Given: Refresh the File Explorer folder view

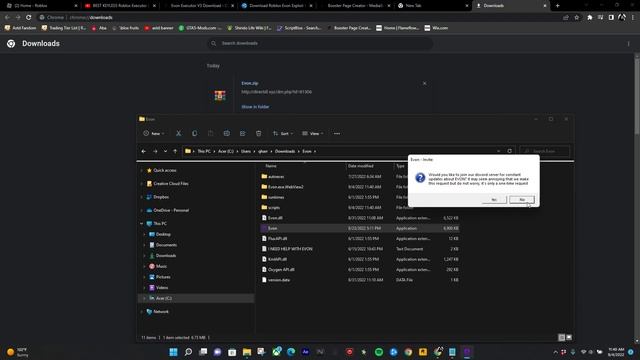Looking at the screenshot, I should coord(509,151).
